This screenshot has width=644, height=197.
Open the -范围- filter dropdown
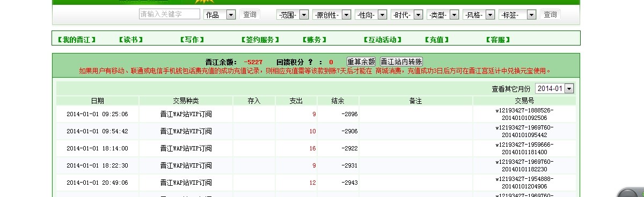pyautogui.click(x=292, y=15)
